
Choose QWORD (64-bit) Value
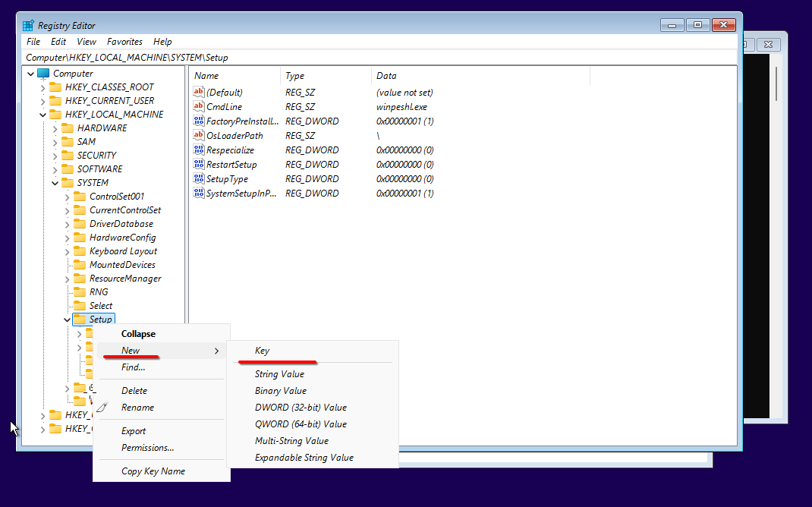coord(313,424)
